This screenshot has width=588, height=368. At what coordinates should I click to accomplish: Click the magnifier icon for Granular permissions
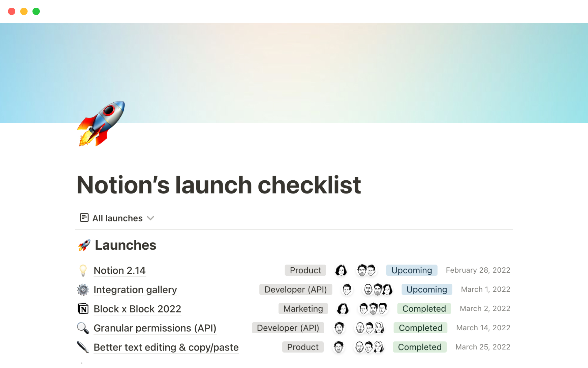point(83,328)
